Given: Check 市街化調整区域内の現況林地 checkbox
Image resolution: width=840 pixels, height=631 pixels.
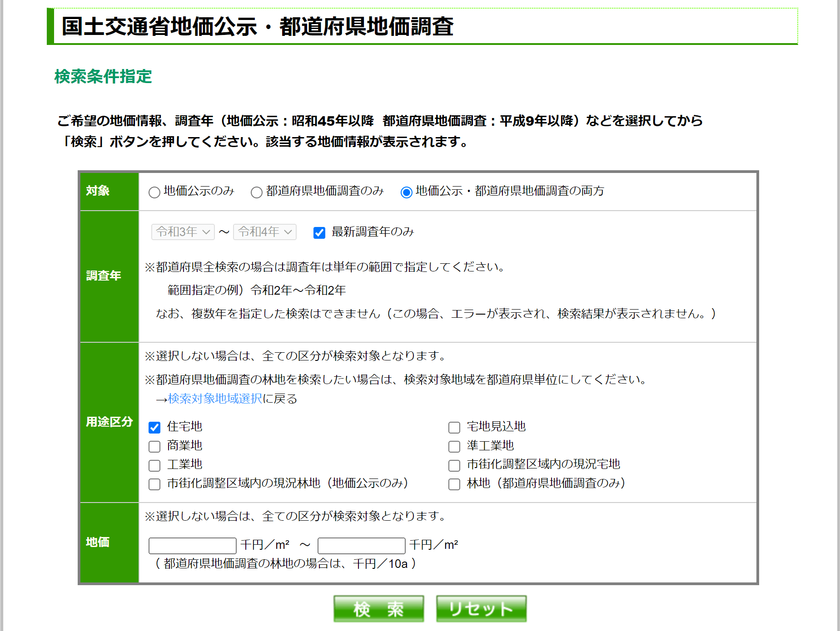Looking at the screenshot, I should [154, 484].
